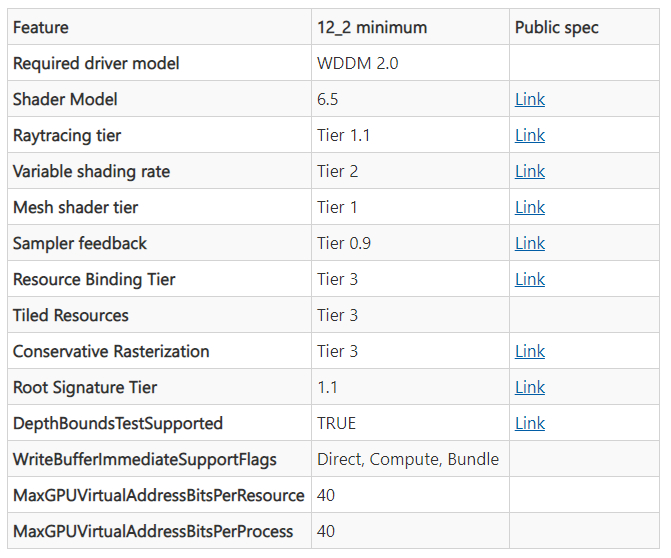Viewport: 671px width, 558px height.
Task: Open the Raytracing tier spec link
Action: pos(530,136)
